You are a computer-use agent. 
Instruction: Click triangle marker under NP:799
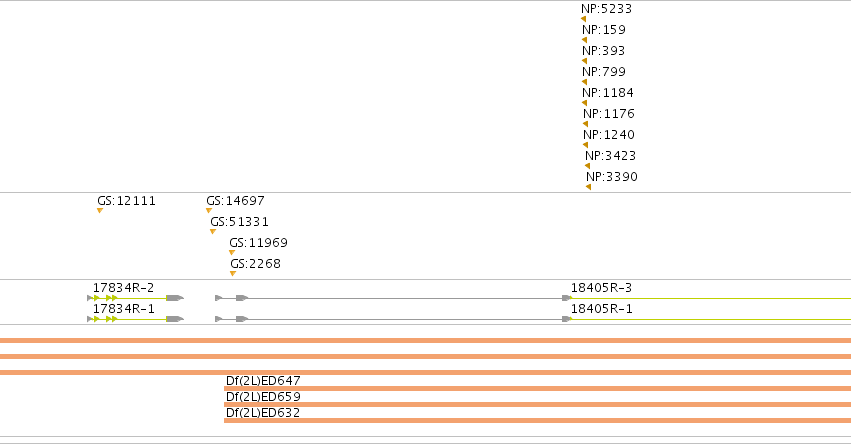pos(585,82)
